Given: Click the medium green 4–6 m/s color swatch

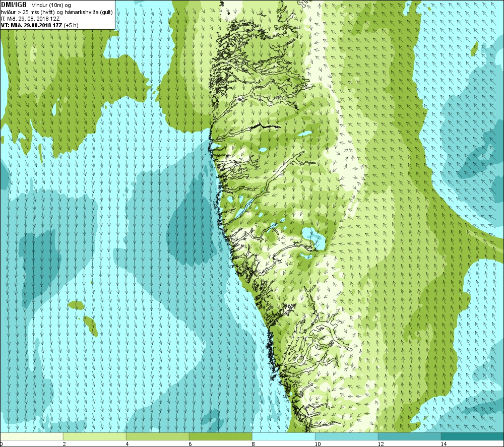Looking at the screenshot, I should click(x=157, y=436).
